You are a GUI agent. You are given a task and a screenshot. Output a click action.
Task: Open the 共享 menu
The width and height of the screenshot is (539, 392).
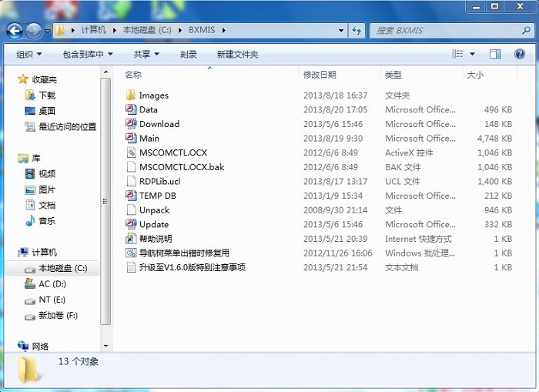(146, 54)
